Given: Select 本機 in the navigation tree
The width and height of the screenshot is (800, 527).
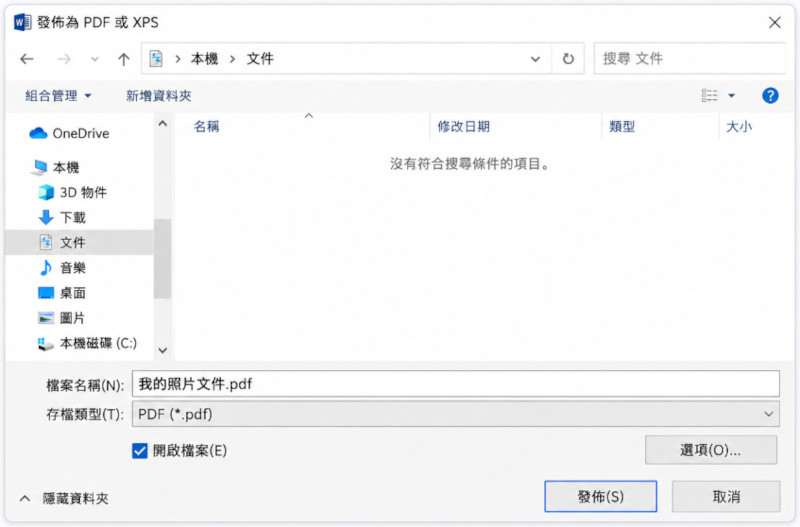Looking at the screenshot, I should coord(55,167).
